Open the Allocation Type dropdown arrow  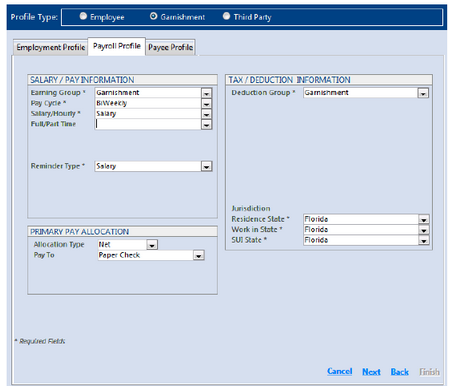coord(152,245)
